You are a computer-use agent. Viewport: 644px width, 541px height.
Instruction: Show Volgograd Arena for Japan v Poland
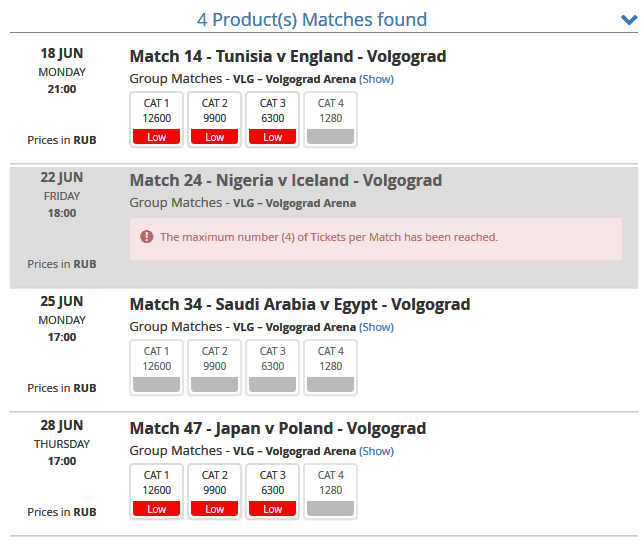click(377, 451)
